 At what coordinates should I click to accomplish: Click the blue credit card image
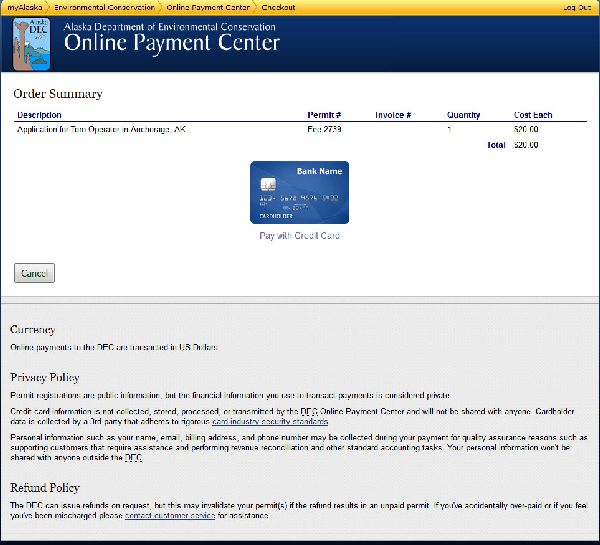click(x=299, y=192)
